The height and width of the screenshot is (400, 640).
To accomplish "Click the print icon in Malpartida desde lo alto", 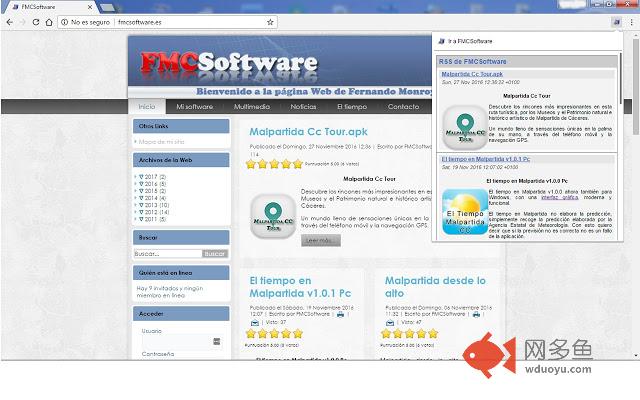I will tap(476, 314).
